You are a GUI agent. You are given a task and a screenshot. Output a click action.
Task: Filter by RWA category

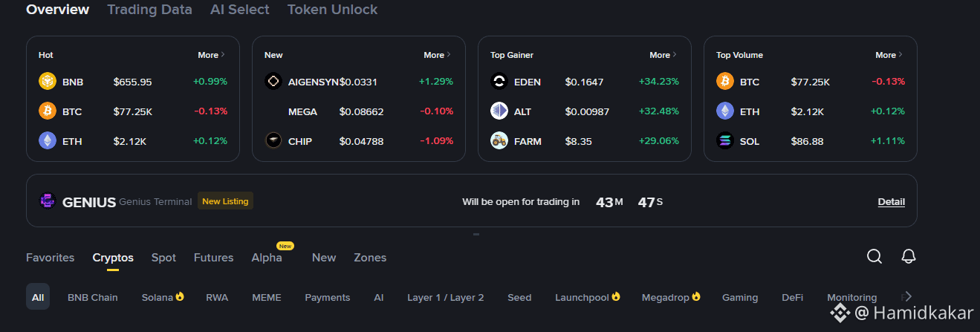click(x=217, y=297)
